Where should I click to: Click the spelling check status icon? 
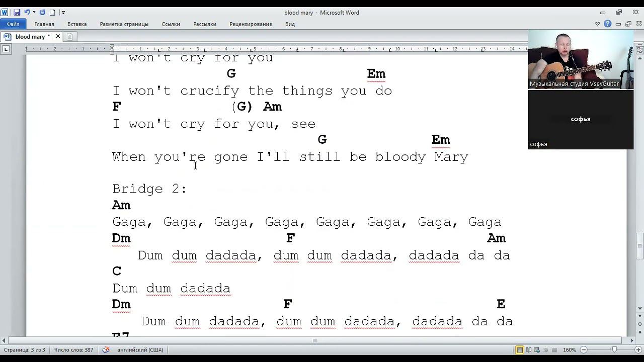[x=106, y=349]
